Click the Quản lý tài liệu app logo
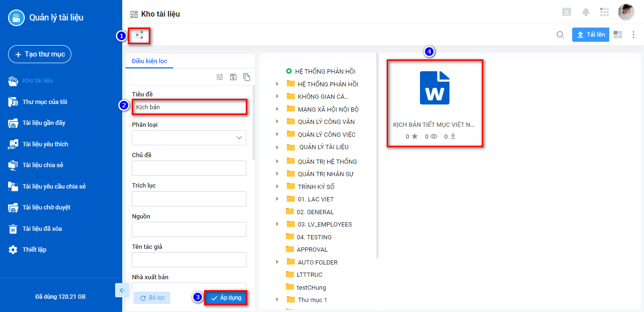 tap(16, 18)
